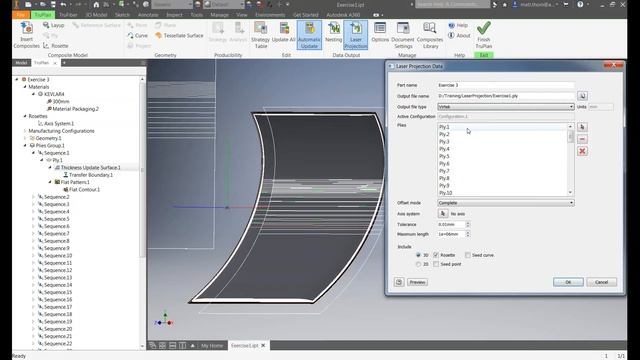The image size is (640, 360).
Task: Toggle the Rosette checkbox
Action: click(436, 255)
